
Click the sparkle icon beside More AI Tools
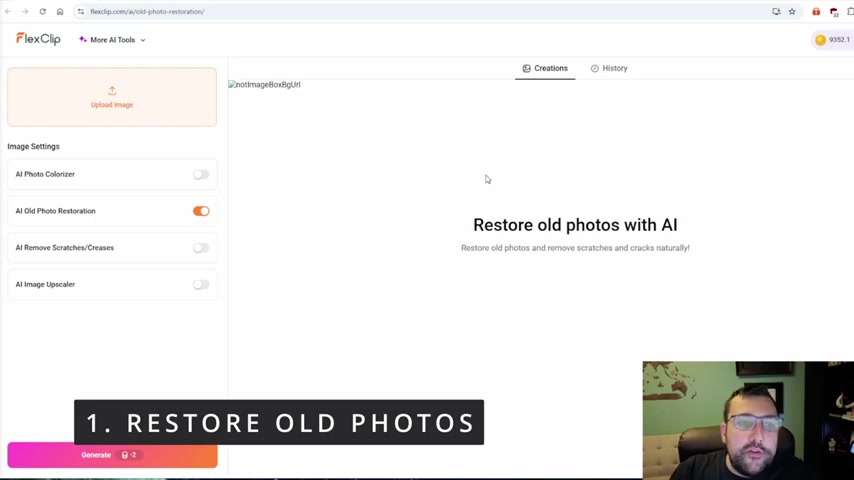pyautogui.click(x=83, y=40)
